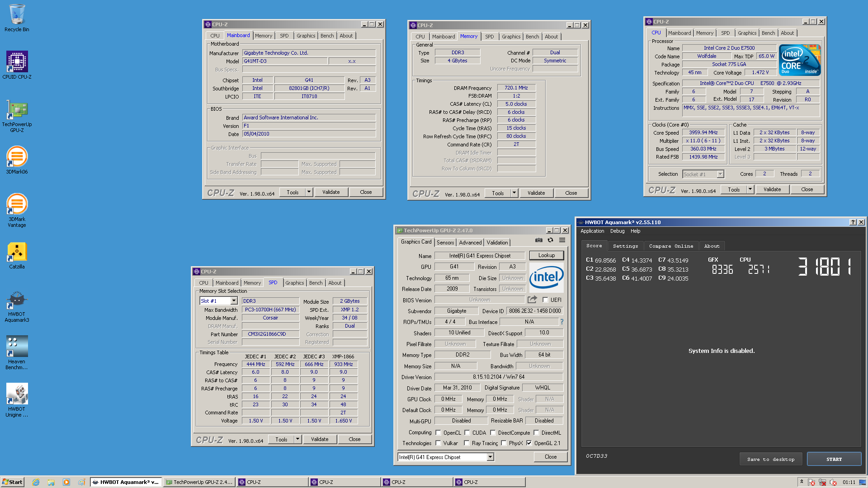
Task: Launch the Catzilla desktop shortcut
Action: tap(17, 255)
